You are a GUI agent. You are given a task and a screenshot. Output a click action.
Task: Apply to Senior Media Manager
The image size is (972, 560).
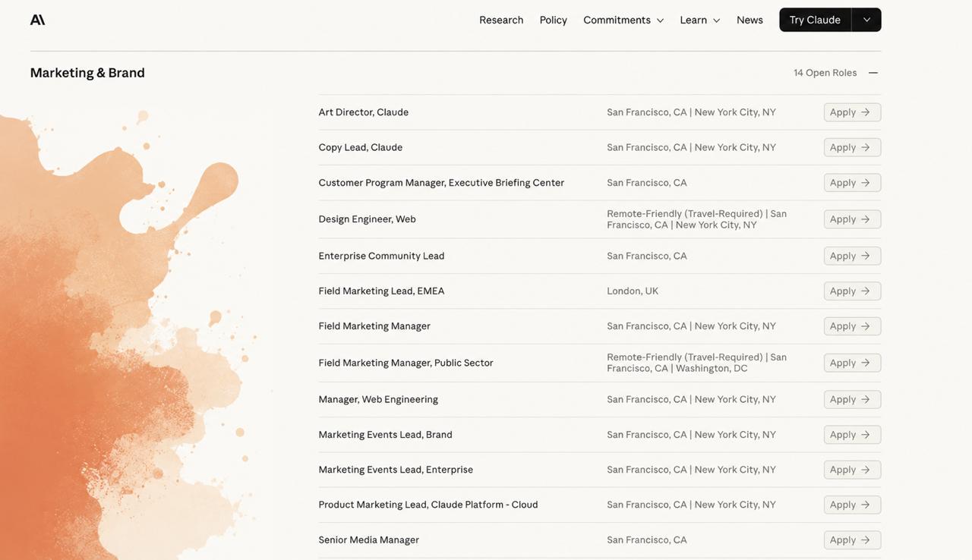coord(852,540)
